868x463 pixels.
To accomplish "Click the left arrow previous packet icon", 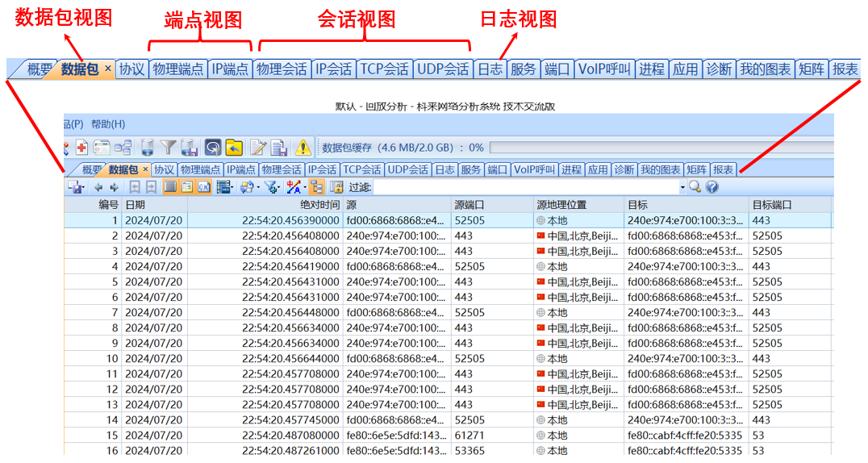I will pos(98,187).
